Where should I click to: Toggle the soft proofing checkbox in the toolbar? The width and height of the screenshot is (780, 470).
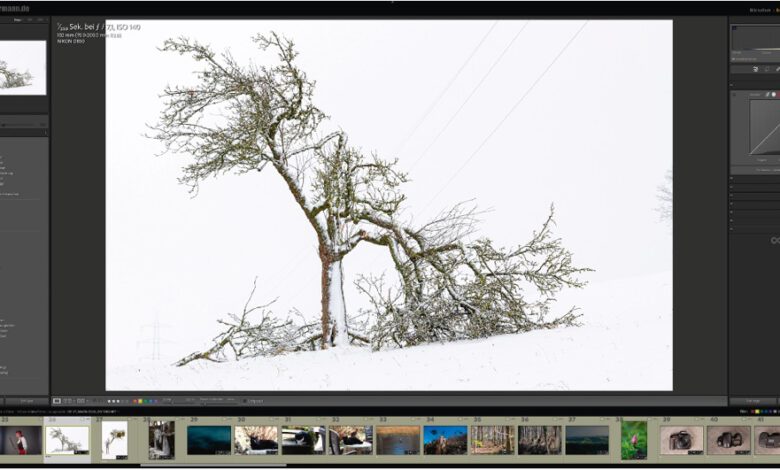tap(244, 401)
